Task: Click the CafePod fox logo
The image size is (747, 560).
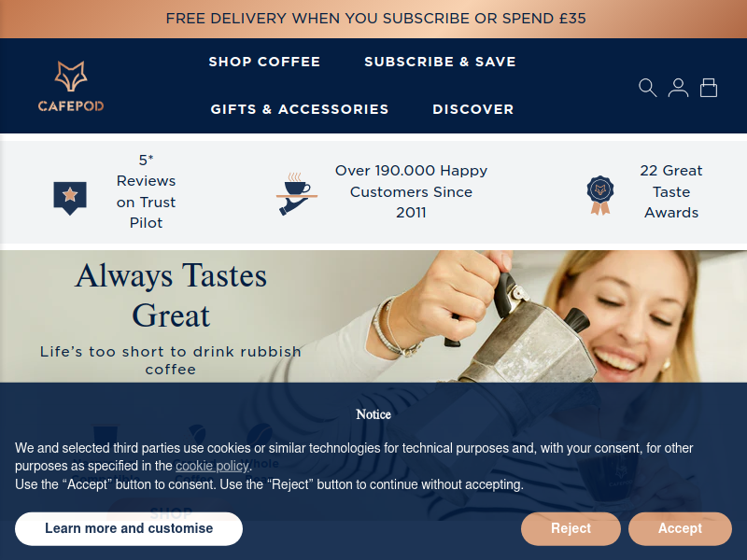Action: (x=71, y=86)
